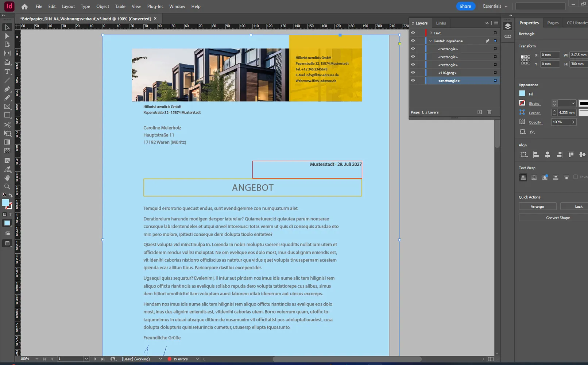Select Jump object text wrap option
The height and width of the screenshot is (365, 588).
[556, 177]
